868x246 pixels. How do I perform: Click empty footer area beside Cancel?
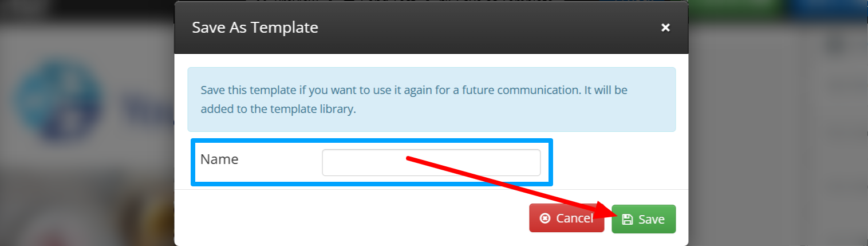coord(355,218)
